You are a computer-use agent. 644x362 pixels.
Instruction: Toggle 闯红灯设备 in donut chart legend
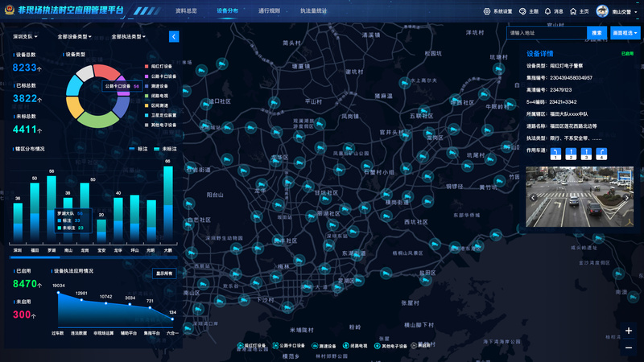point(158,66)
